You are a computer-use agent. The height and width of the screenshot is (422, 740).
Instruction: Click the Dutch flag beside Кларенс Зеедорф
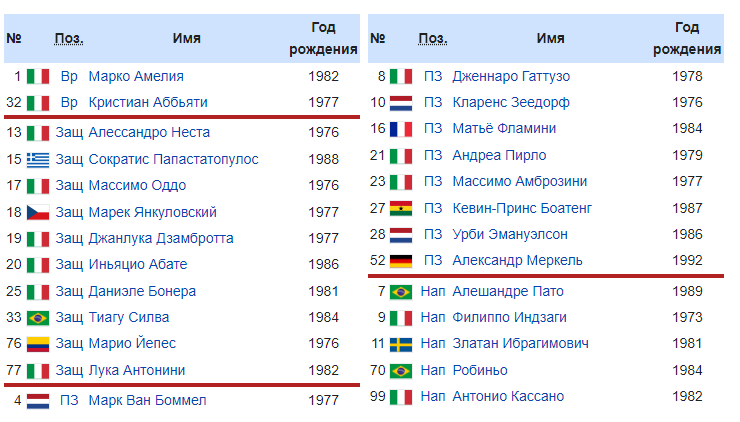pos(401,102)
